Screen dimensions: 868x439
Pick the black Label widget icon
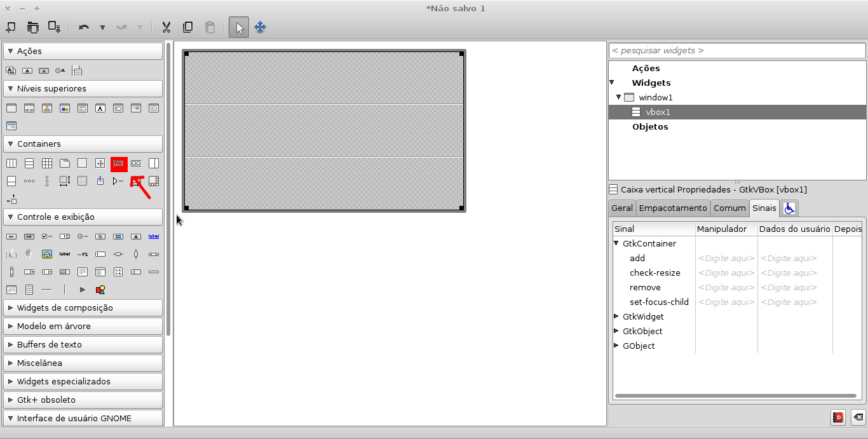(65, 254)
